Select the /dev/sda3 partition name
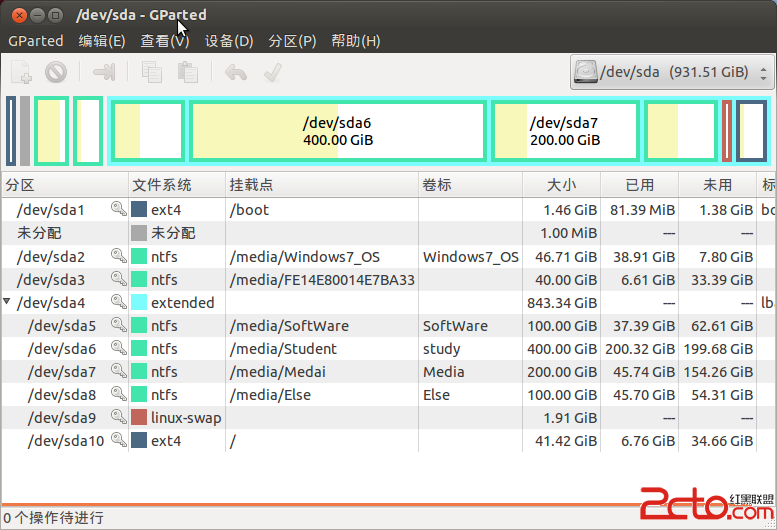The width and height of the screenshot is (777, 530). [51, 279]
